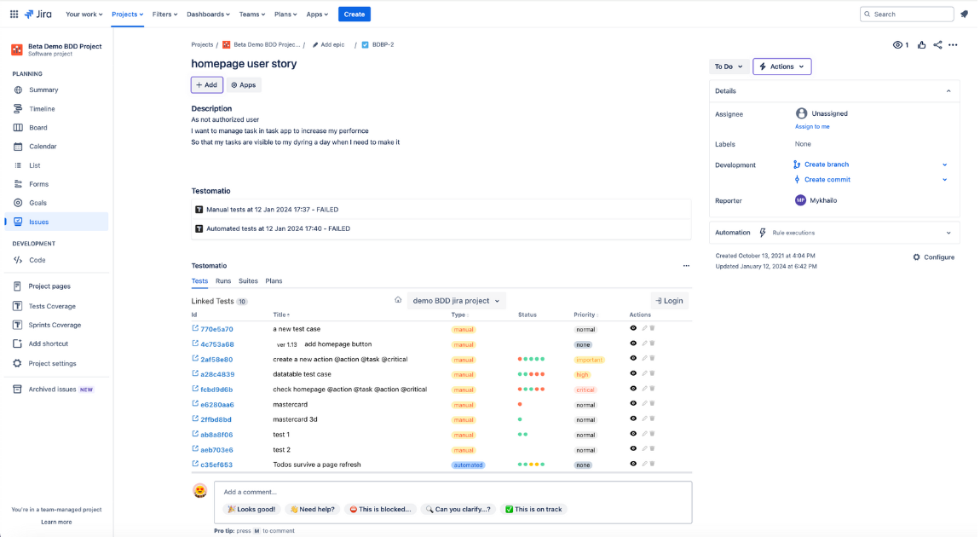The height and width of the screenshot is (537, 980).
Task: Toggle the eye icon for mastercard test
Action: point(631,404)
